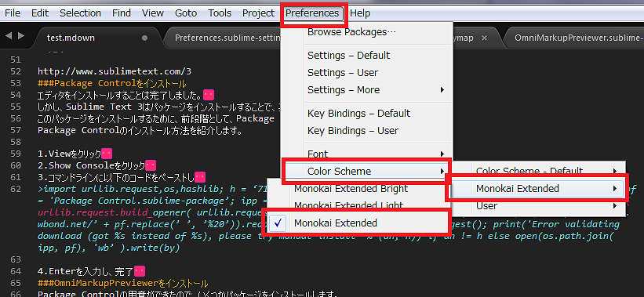The height and width of the screenshot is (297, 644).
Task: Open the File menu
Action: tap(13, 13)
